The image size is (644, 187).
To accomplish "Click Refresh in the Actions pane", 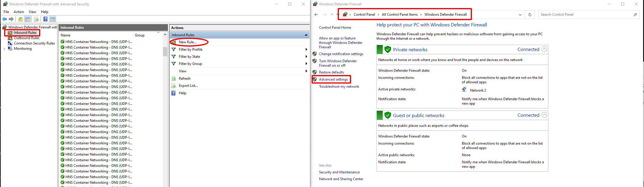I will 185,79.
